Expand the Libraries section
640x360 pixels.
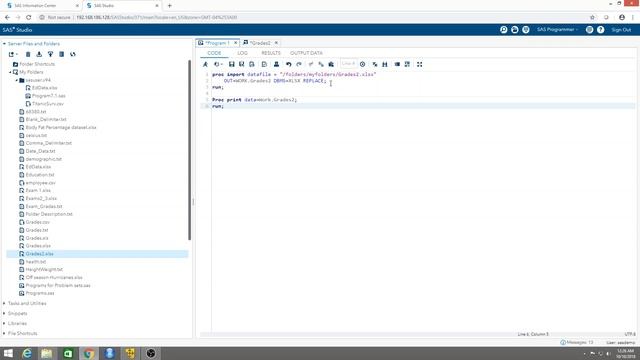[17, 323]
